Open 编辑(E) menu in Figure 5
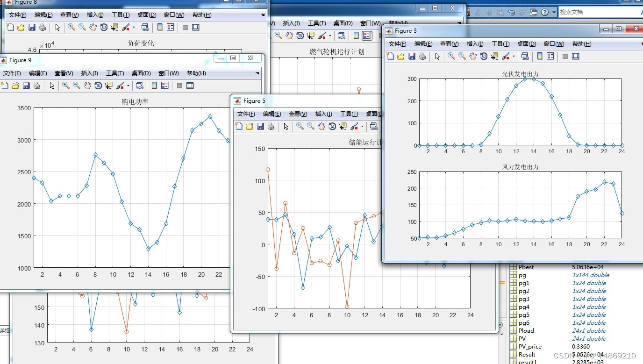 [272, 114]
